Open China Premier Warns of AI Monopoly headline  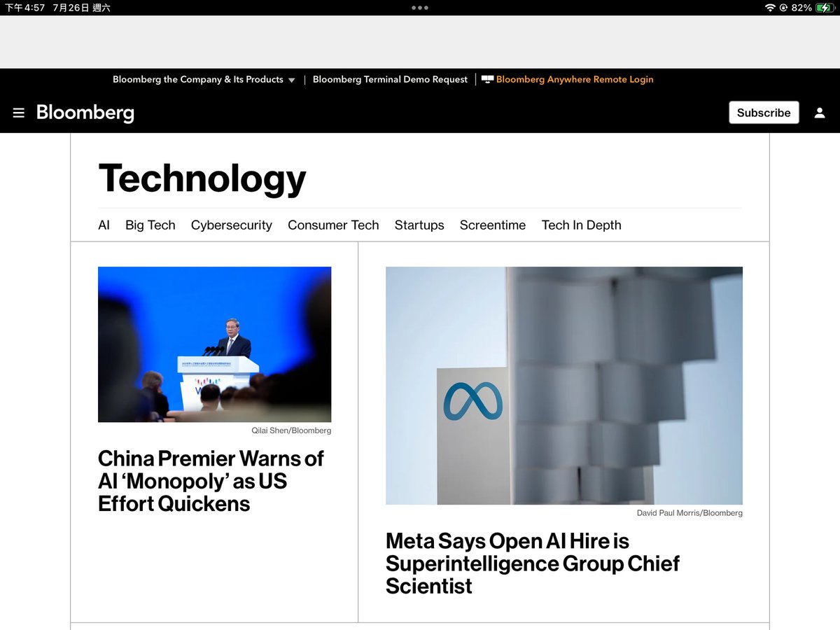tap(211, 481)
